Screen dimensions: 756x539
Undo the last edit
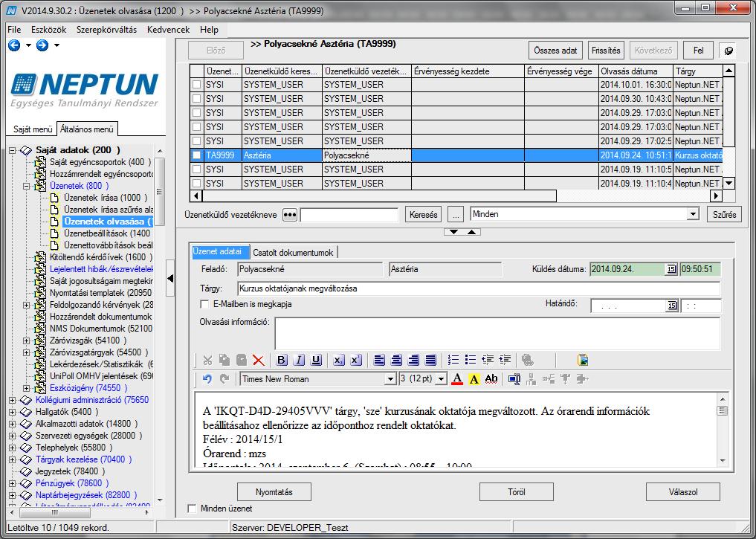207,379
